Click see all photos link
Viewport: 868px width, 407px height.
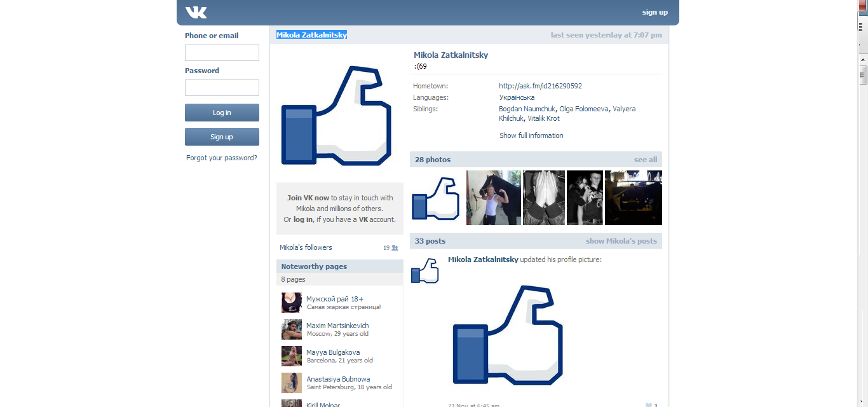click(646, 160)
